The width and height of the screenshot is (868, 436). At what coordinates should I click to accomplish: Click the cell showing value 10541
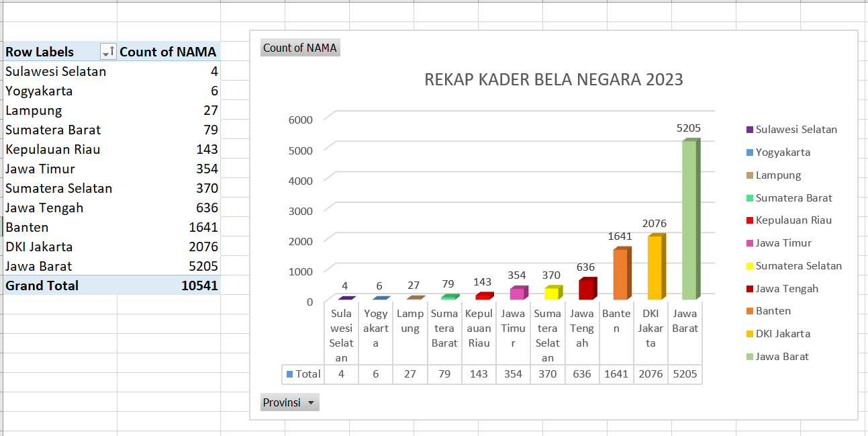pyautogui.click(x=199, y=286)
